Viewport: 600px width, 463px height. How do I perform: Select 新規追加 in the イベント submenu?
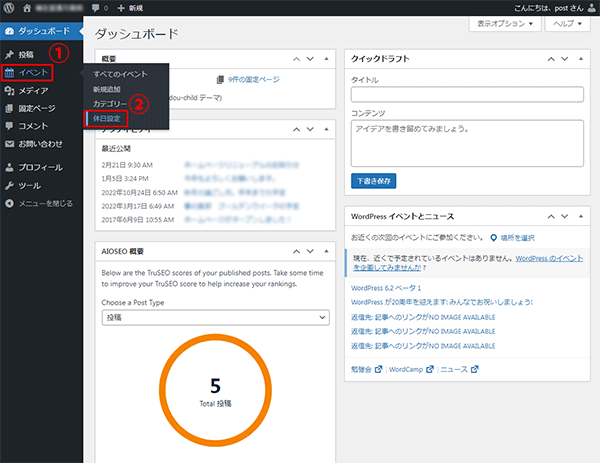[107, 89]
